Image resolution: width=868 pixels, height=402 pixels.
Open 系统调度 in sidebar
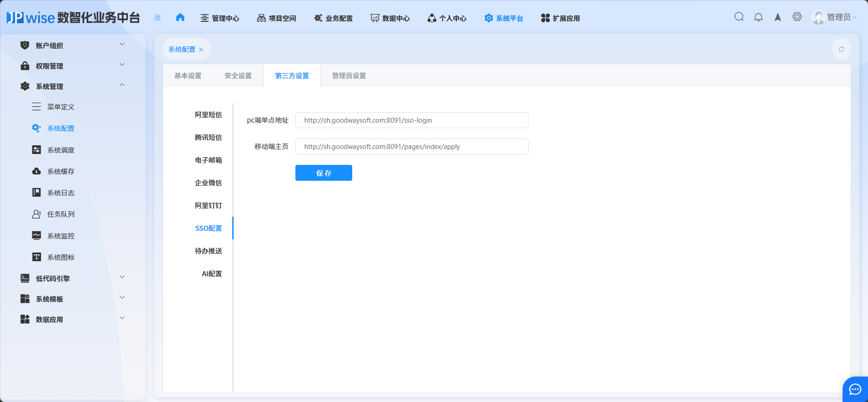tap(61, 150)
